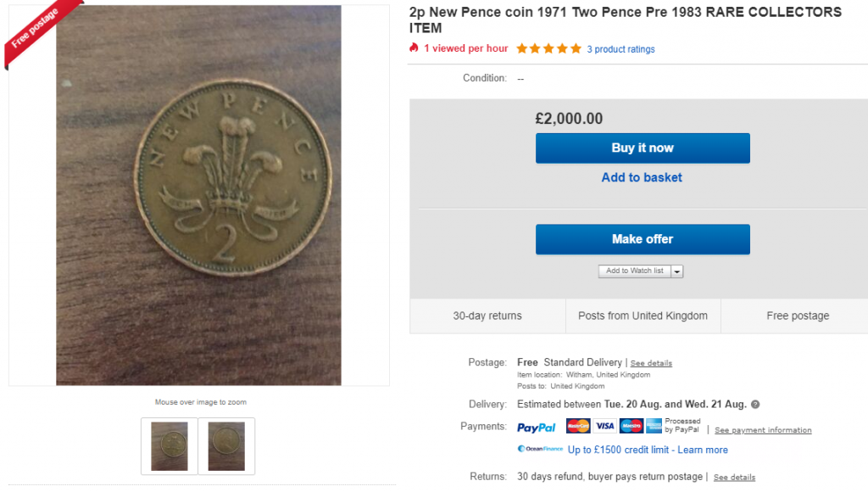868x492 pixels.
Task: Click the five-star rating icons
Action: point(548,48)
